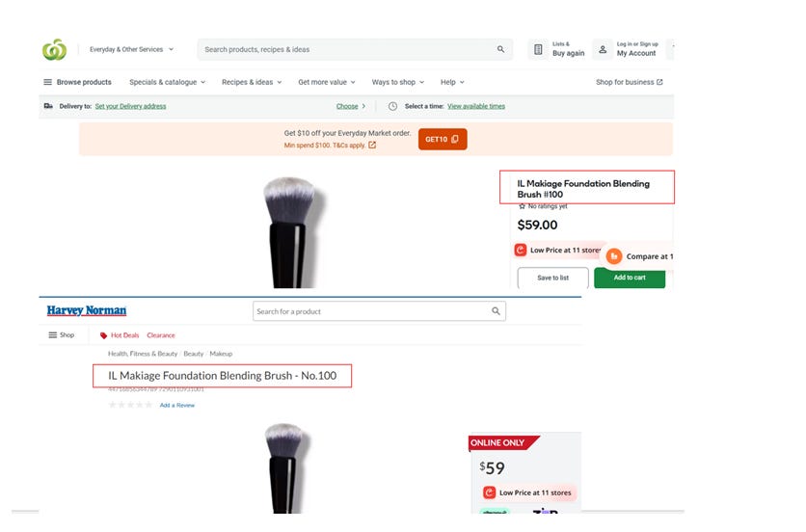The width and height of the screenshot is (806, 532).
Task: Click the Choose delivery option link
Action: point(351,106)
